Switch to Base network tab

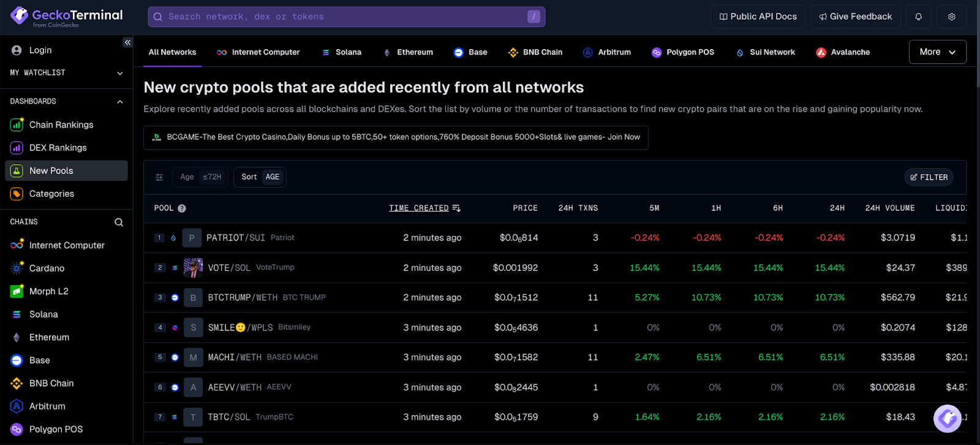coord(470,52)
